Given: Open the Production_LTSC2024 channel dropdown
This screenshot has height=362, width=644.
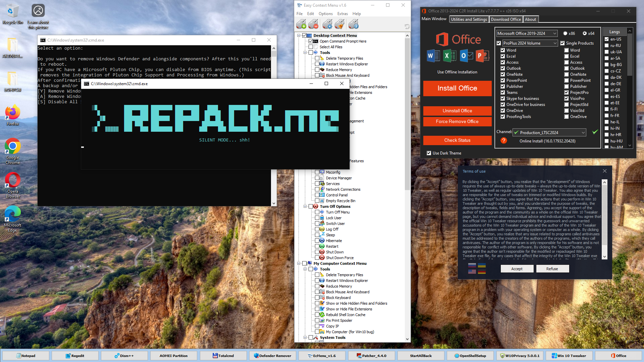Looking at the screenshot, I should (x=549, y=132).
